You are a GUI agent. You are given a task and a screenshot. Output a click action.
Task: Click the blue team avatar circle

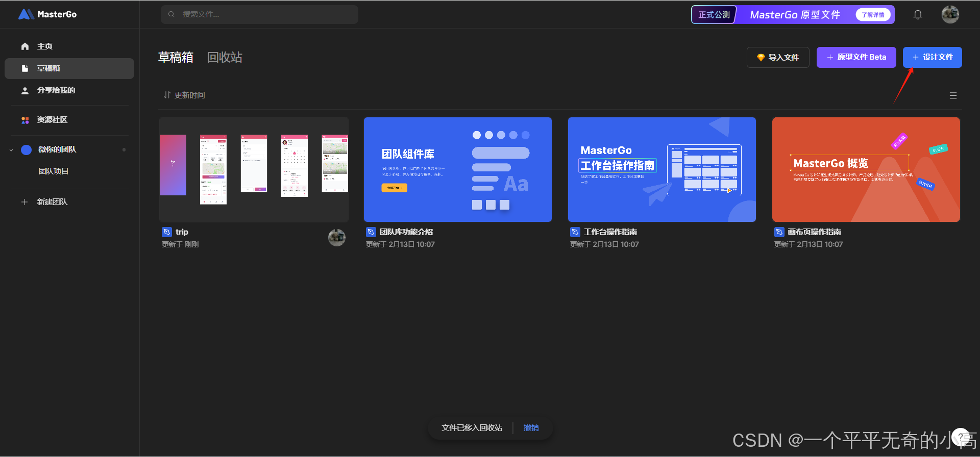click(27, 149)
